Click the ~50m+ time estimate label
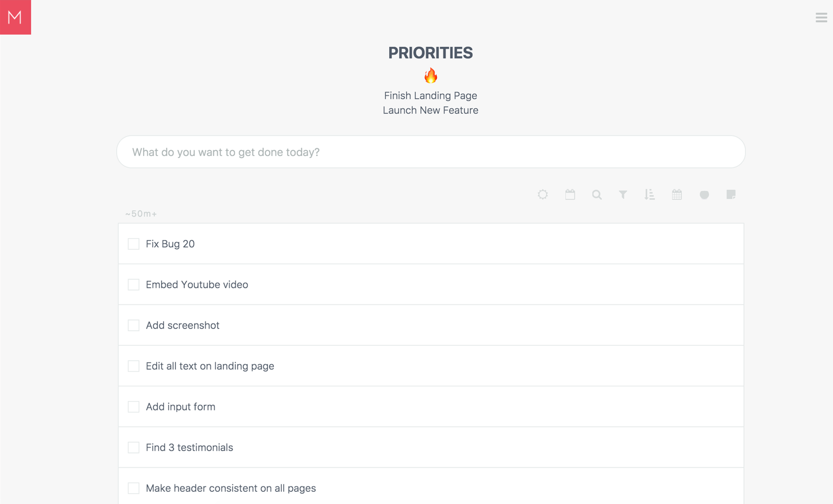 [x=141, y=214]
